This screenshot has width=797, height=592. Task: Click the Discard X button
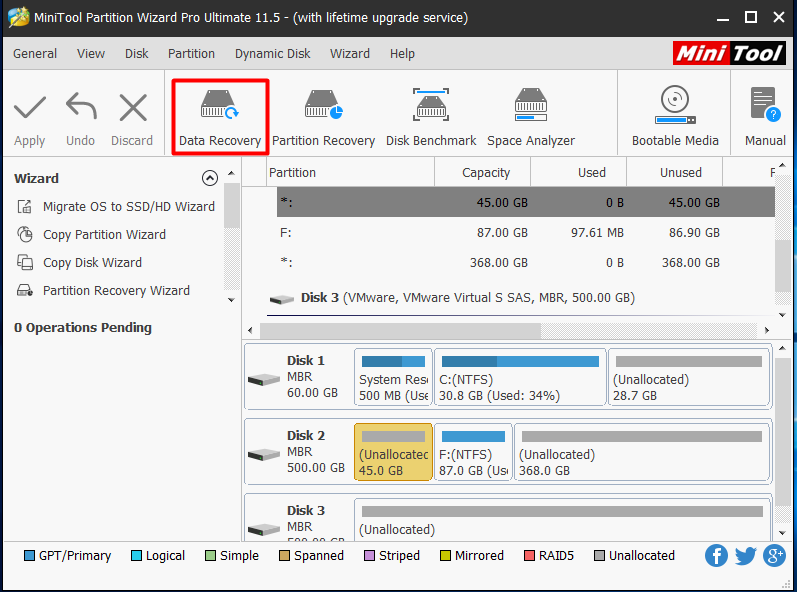[132, 120]
